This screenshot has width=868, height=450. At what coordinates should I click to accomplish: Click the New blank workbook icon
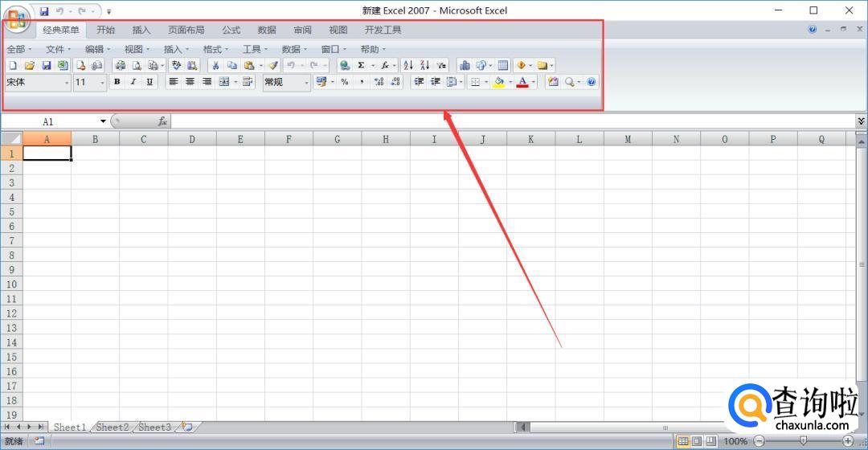coord(13,65)
